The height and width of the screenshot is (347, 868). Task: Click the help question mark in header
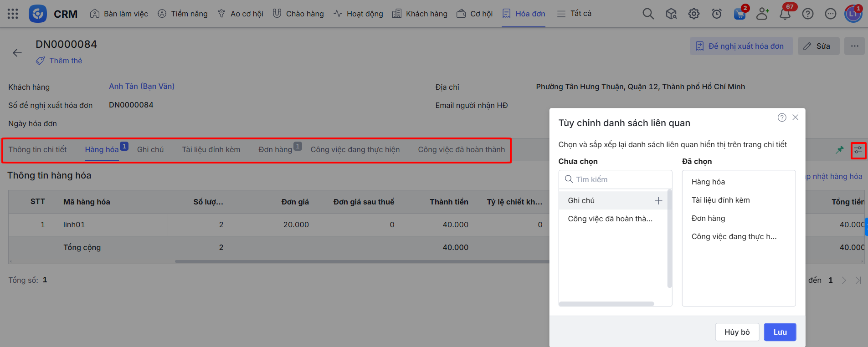(x=807, y=14)
